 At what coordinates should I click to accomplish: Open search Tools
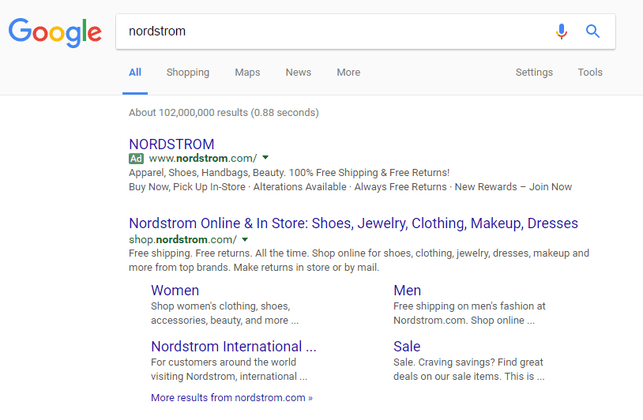(590, 72)
